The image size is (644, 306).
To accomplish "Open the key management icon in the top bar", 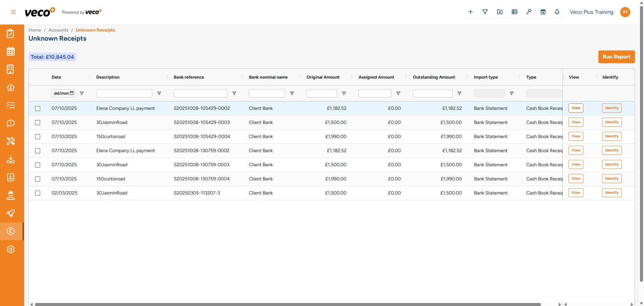I will pos(529,12).
